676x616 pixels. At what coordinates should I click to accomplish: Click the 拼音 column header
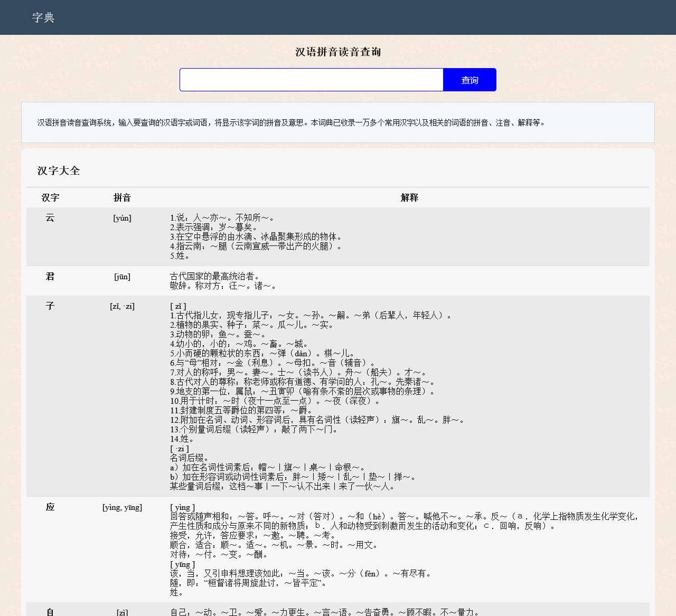(x=122, y=197)
